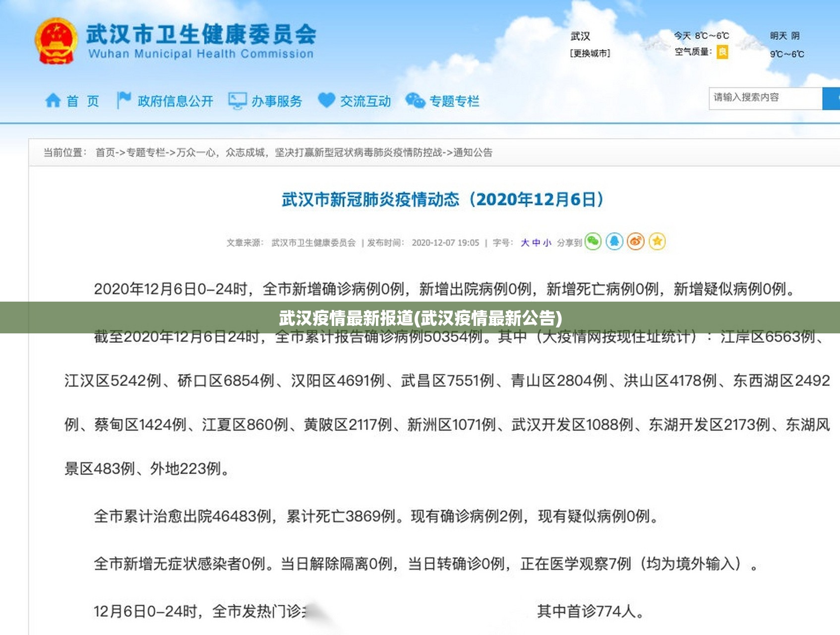Viewport: 840px width, 635px height.
Task: Open 首页 navigation menu item
Action: pos(83,101)
